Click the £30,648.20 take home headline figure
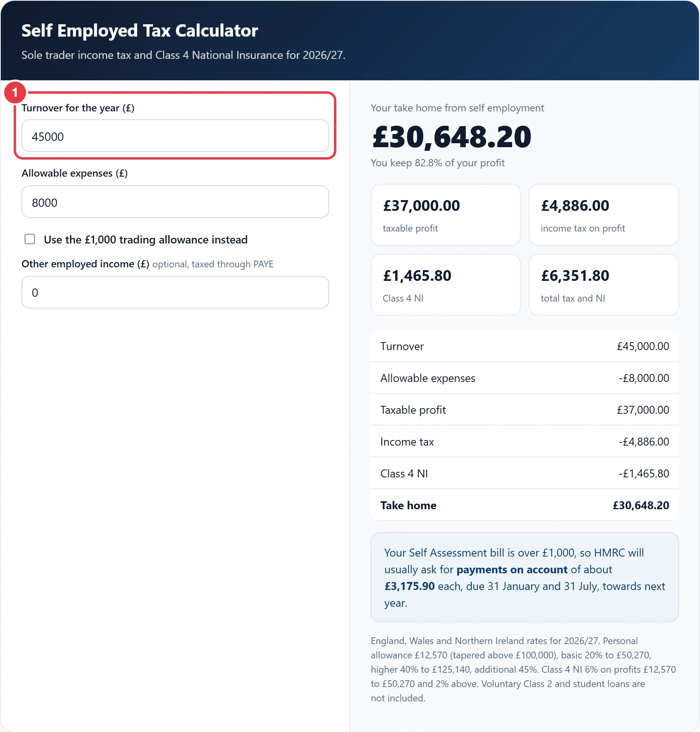 [x=451, y=137]
